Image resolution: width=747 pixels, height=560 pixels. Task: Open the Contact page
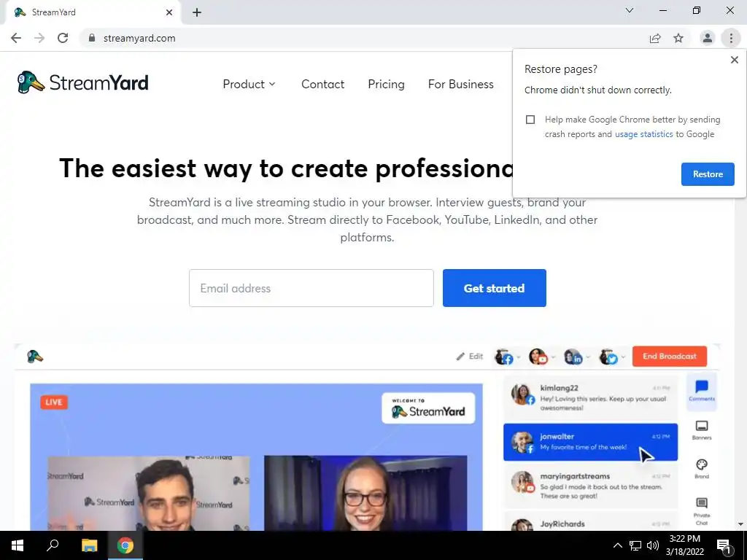[322, 85]
